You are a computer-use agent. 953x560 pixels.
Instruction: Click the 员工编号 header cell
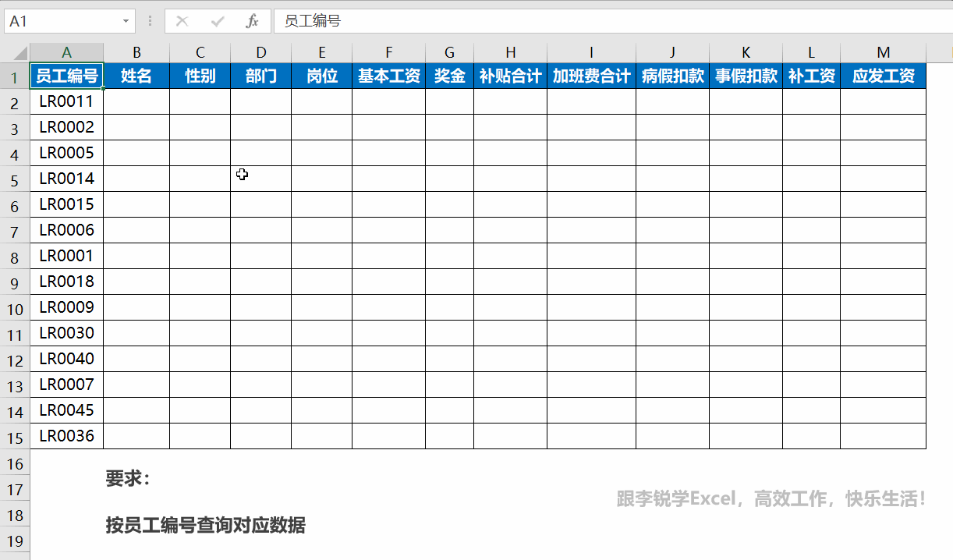click(x=67, y=76)
